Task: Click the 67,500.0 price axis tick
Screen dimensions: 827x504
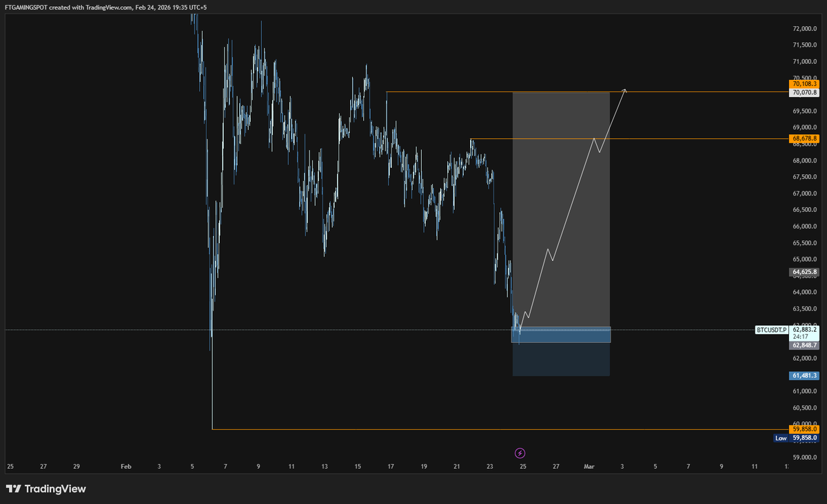Action: (x=805, y=177)
